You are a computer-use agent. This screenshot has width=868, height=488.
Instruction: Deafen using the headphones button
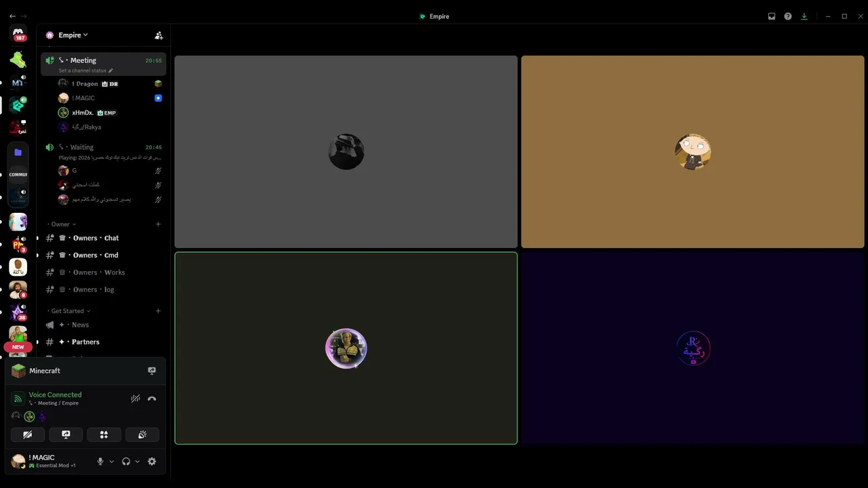tap(126, 462)
